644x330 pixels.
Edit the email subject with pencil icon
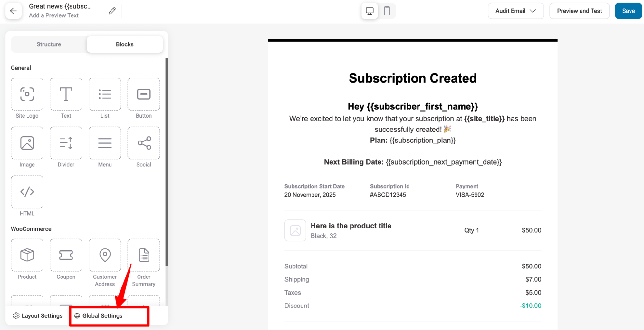(x=111, y=11)
